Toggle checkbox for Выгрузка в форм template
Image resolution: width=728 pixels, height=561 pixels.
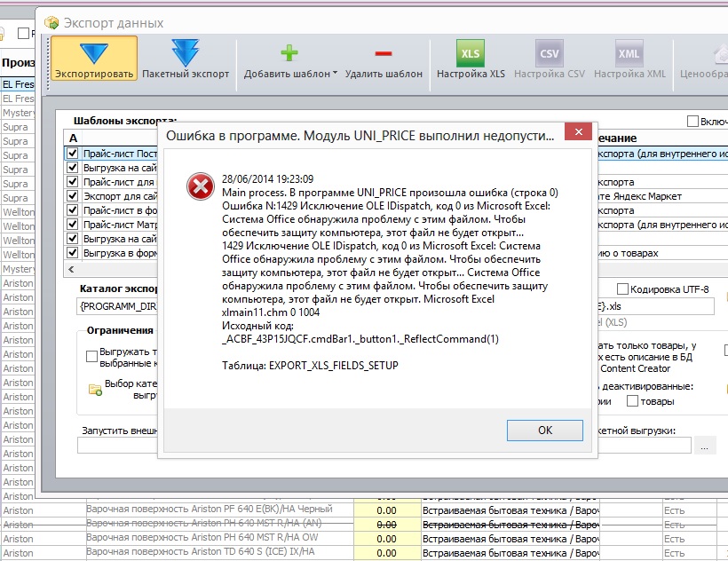point(73,252)
